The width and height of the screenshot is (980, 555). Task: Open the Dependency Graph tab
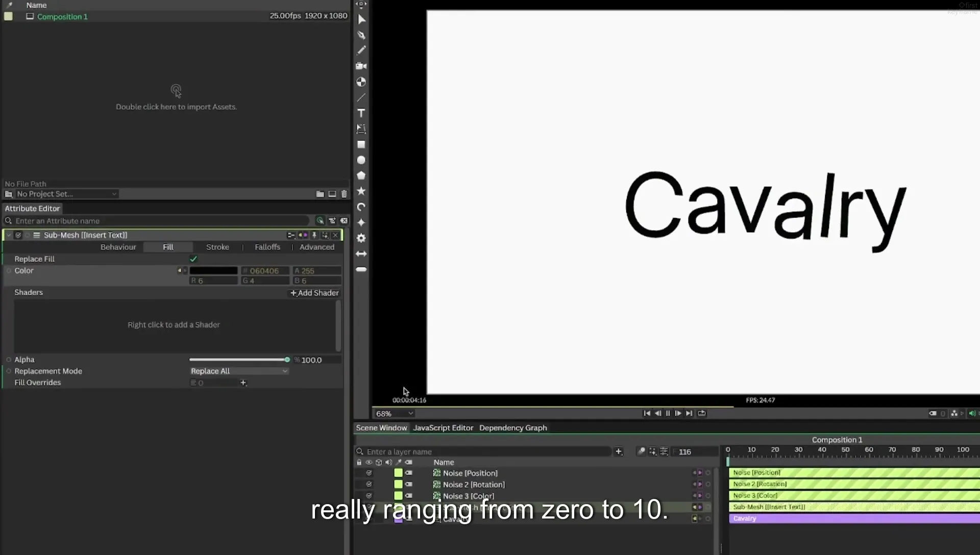[513, 428]
